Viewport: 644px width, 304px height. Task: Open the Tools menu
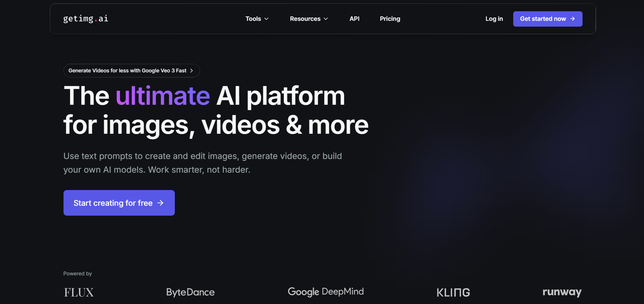coord(253,19)
